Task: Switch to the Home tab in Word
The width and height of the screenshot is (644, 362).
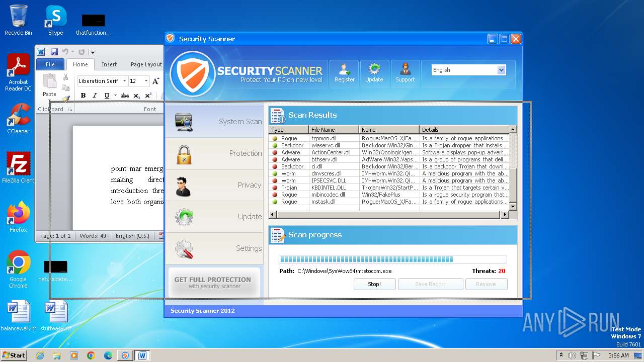Action: tap(80, 64)
